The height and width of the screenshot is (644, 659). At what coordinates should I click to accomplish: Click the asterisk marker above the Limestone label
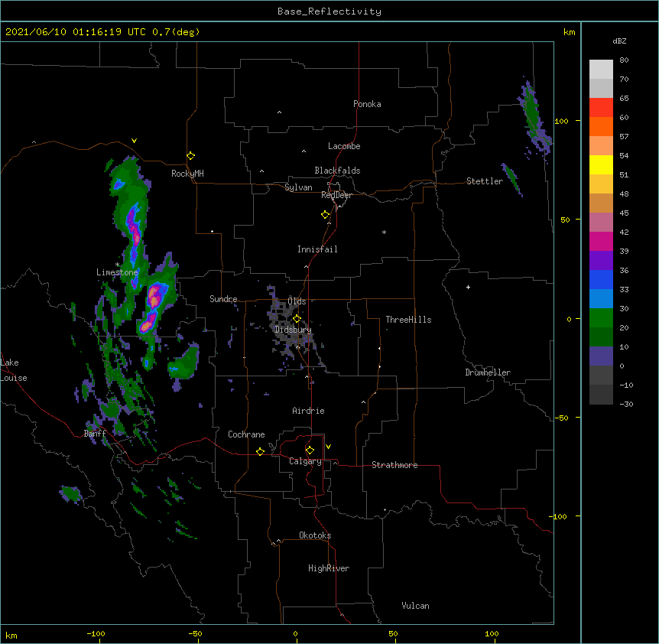117,265
